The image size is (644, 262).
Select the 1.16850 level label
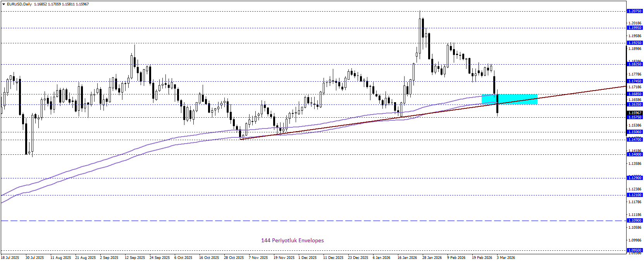pyautogui.click(x=635, y=94)
